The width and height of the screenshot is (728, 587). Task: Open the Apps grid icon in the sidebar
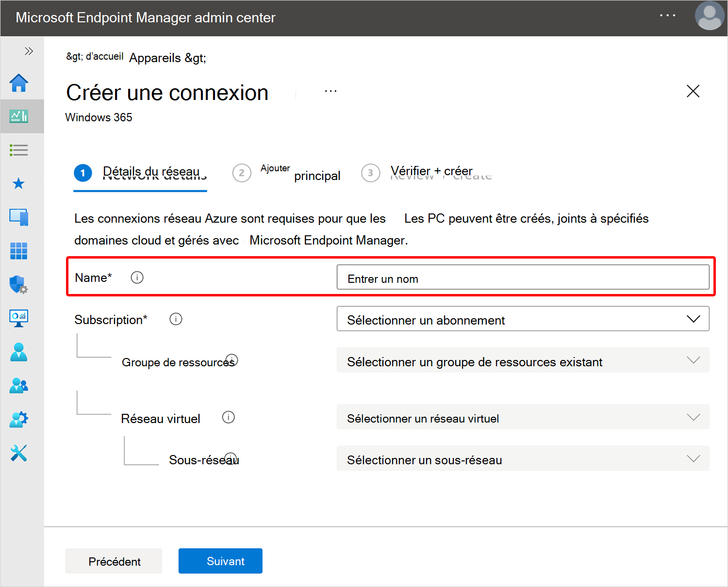19,251
